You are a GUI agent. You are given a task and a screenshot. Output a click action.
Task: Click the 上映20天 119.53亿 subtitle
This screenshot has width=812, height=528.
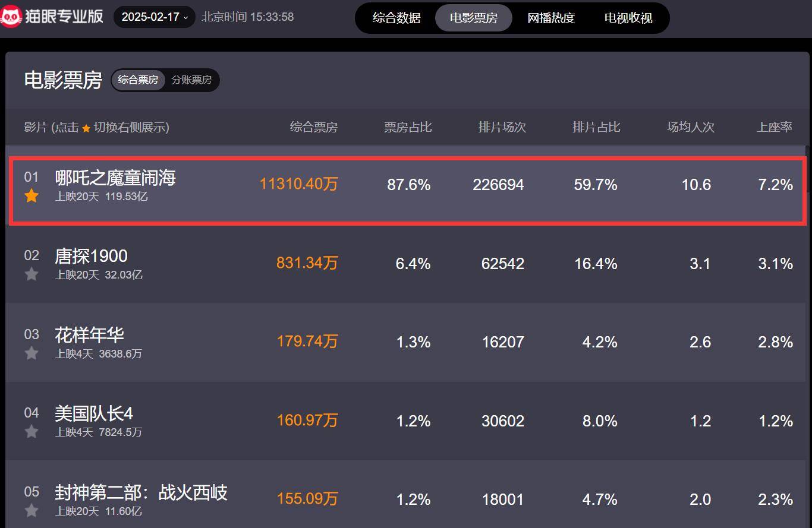(x=102, y=197)
